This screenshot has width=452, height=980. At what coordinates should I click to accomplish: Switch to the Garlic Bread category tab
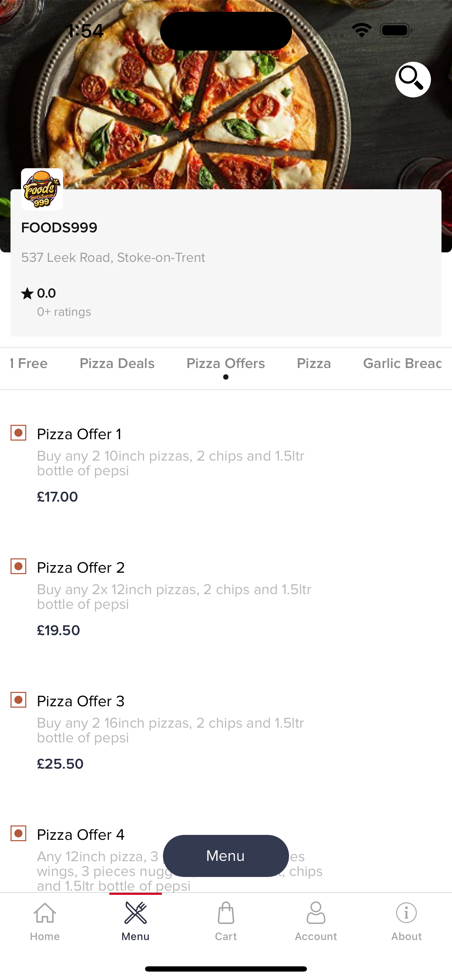click(x=403, y=363)
